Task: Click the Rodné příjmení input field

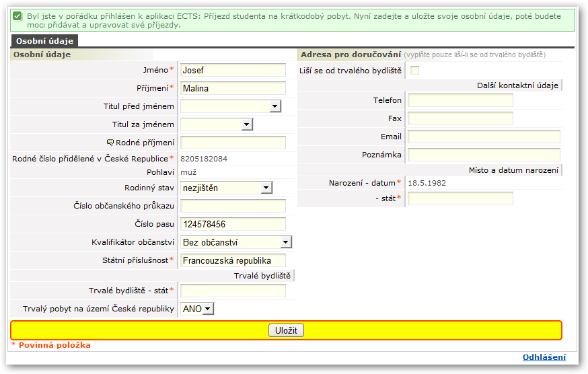Action: [233, 143]
